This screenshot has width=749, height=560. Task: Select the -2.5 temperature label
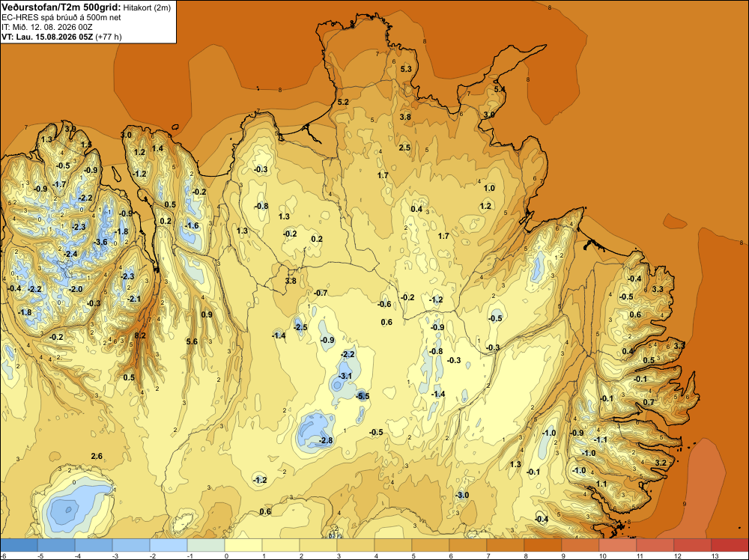click(x=300, y=327)
